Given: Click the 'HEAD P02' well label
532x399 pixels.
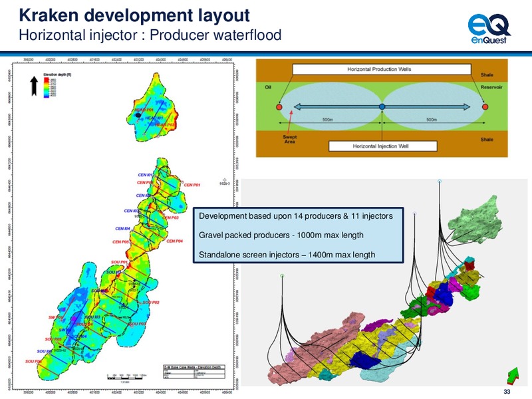Looking at the screenshot, I should tap(164, 125).
